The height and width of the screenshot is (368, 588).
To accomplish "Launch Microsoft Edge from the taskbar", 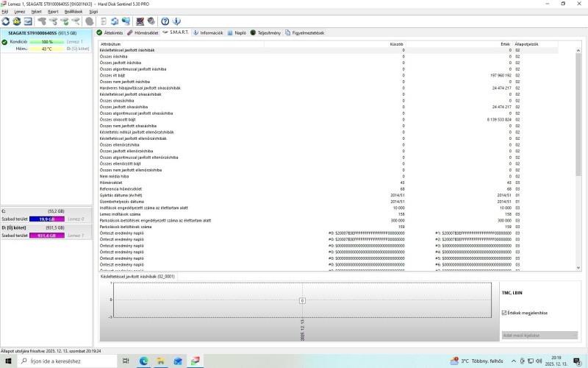I will click(143, 361).
